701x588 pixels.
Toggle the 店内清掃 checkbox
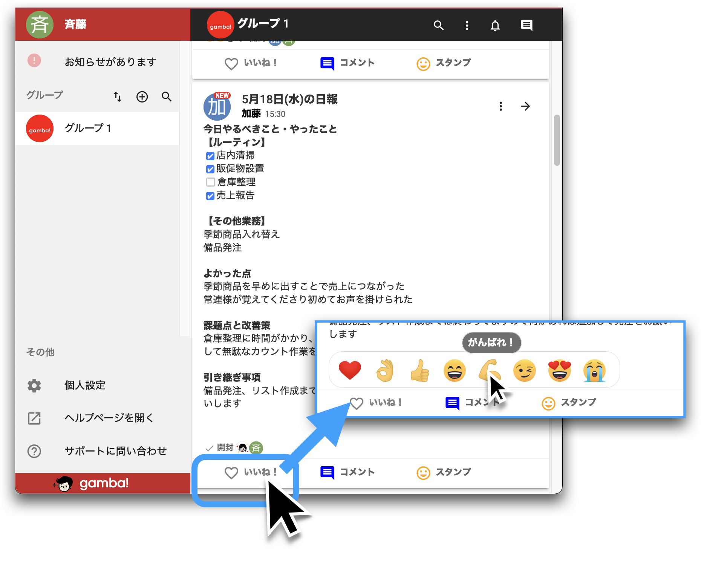[x=210, y=156]
